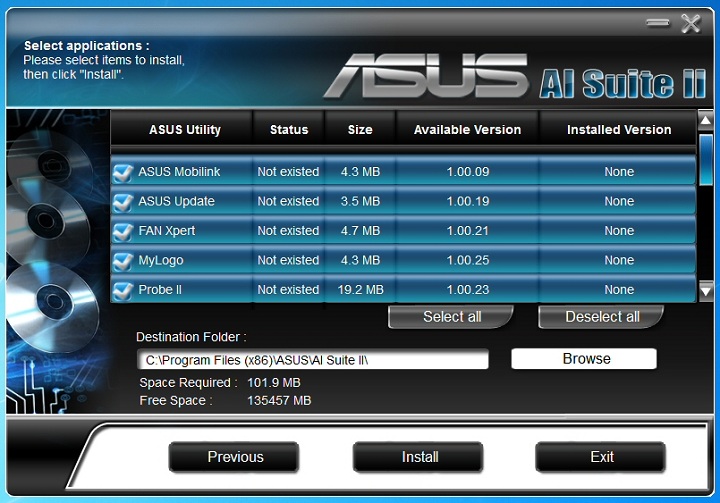This screenshot has width=720, height=503.
Task: Uncheck the ASUS Mobilink checkbox
Action: [123, 173]
